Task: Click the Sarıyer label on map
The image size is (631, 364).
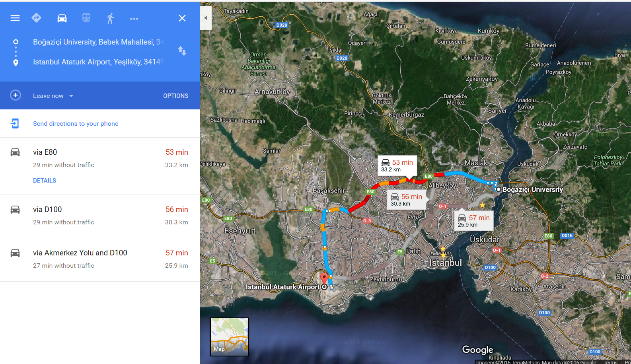Action: pyautogui.click(x=497, y=111)
